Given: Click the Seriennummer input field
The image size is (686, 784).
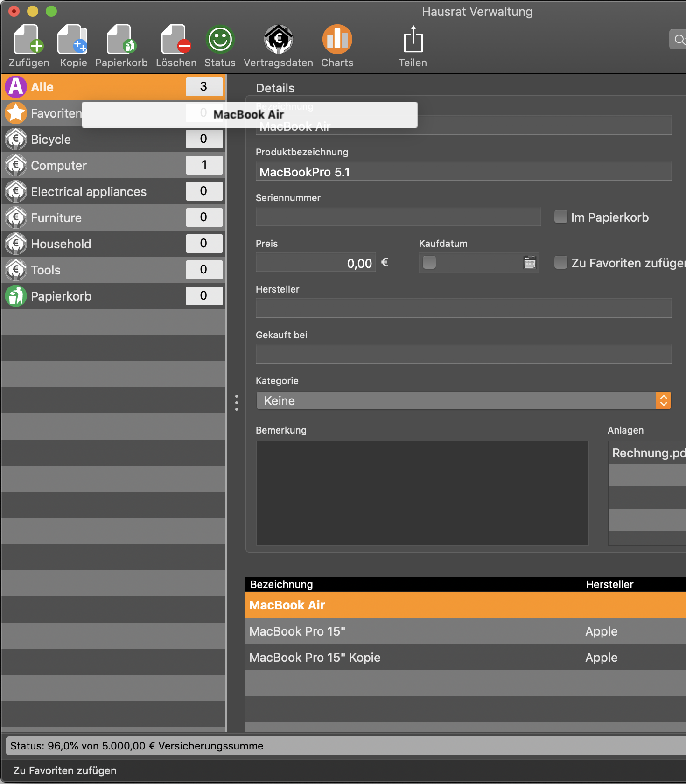Looking at the screenshot, I should pyautogui.click(x=398, y=217).
